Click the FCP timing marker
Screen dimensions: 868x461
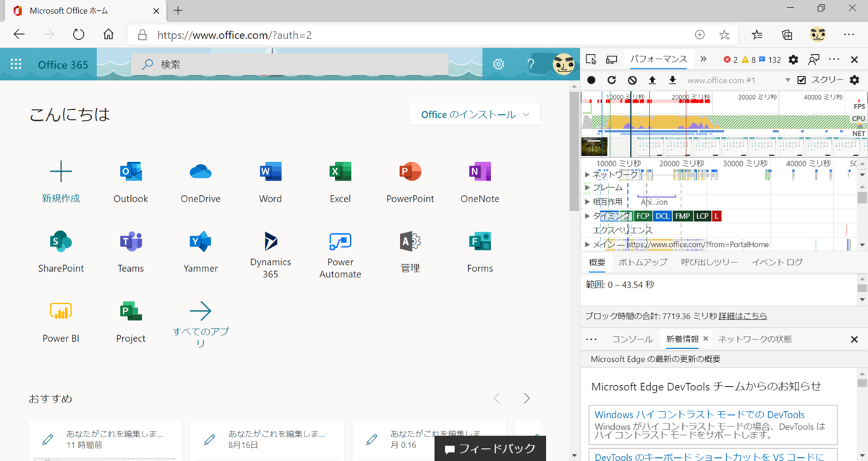coord(642,216)
